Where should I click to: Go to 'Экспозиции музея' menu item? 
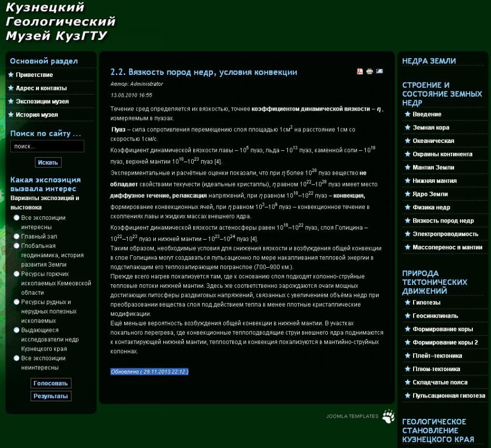tap(42, 101)
